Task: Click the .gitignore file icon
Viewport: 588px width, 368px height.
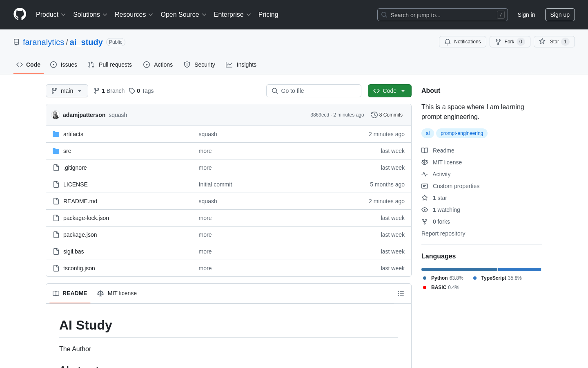Action: point(56,168)
